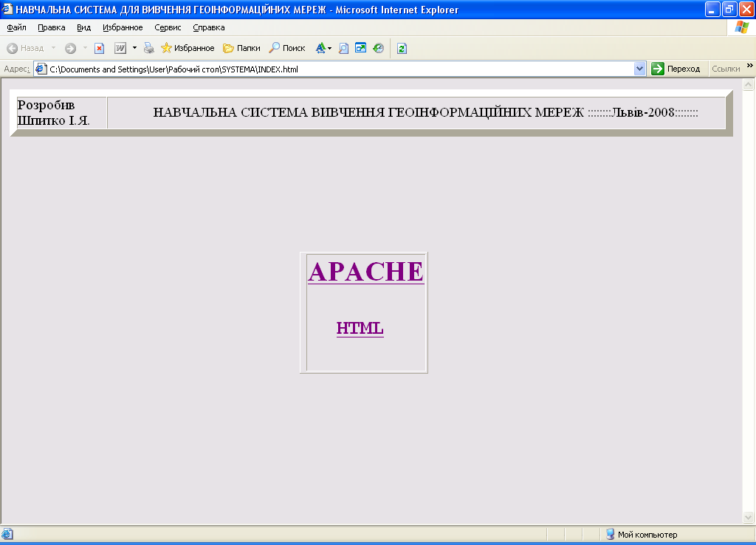
Task: Open the Справка menu
Action: (209, 27)
